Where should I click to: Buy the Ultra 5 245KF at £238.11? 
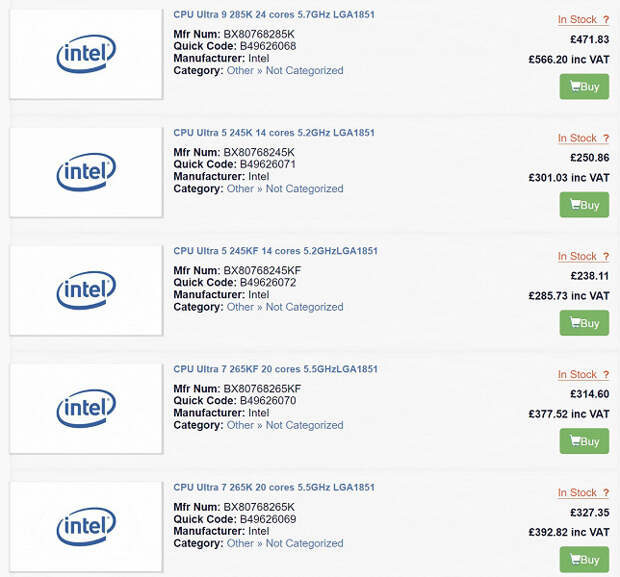click(x=584, y=323)
